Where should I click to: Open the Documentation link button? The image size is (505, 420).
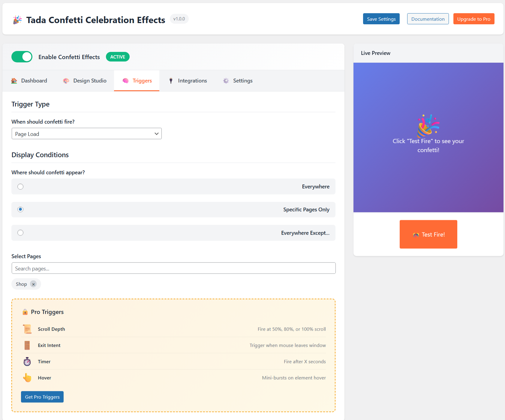(x=428, y=19)
